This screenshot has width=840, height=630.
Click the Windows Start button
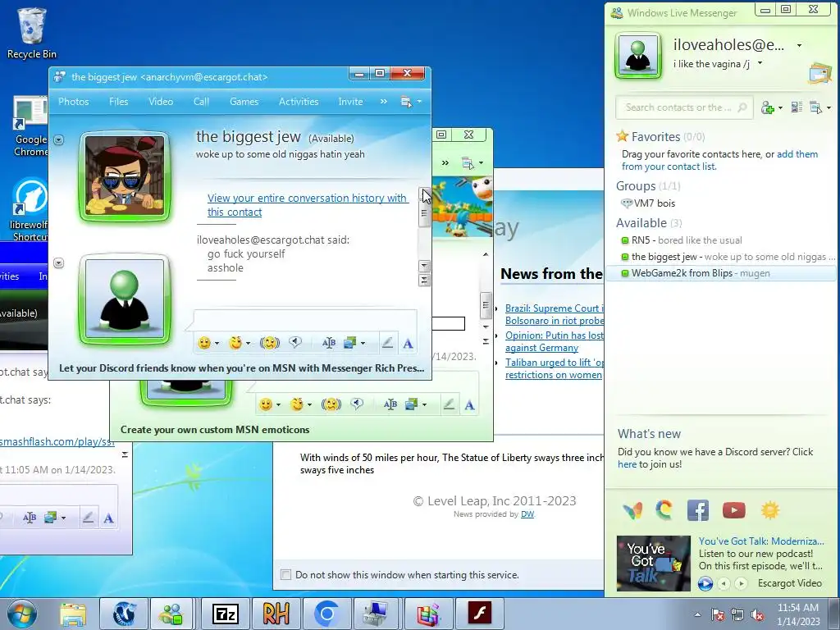pos(22,614)
